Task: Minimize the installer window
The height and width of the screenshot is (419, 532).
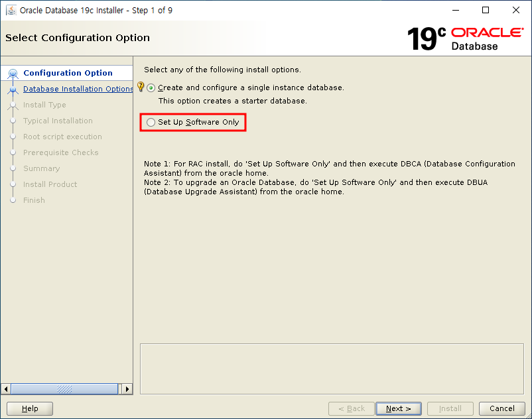Action: point(456,10)
